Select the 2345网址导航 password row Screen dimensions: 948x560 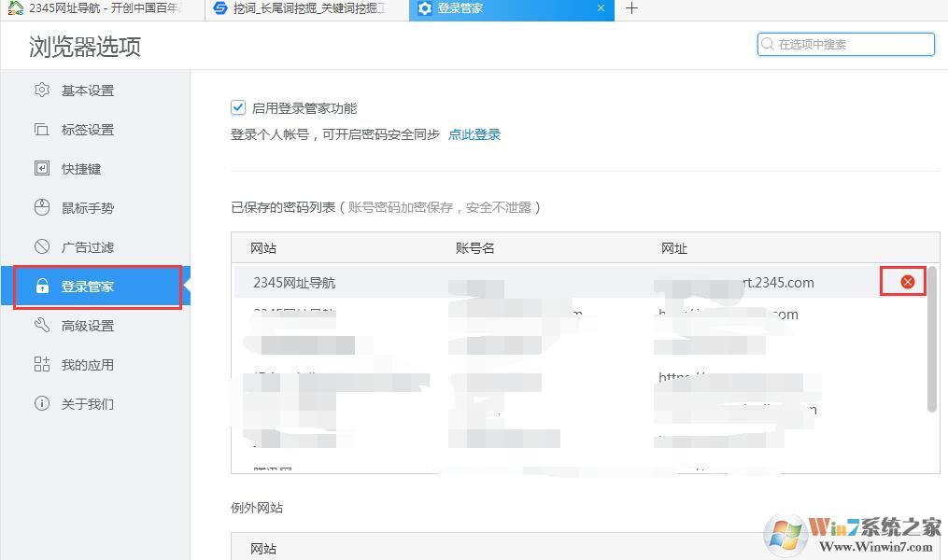pos(579,282)
